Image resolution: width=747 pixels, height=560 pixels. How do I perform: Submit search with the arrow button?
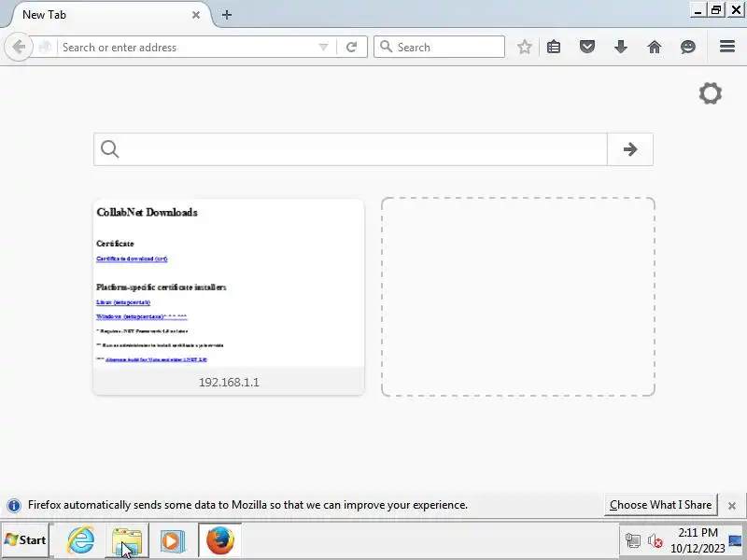click(630, 149)
